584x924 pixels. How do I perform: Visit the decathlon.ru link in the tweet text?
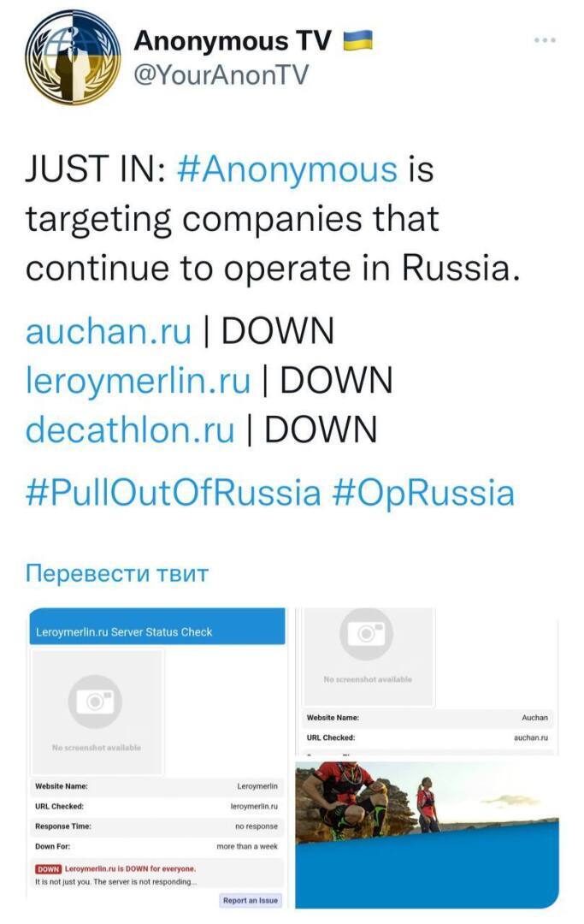pos(130,429)
